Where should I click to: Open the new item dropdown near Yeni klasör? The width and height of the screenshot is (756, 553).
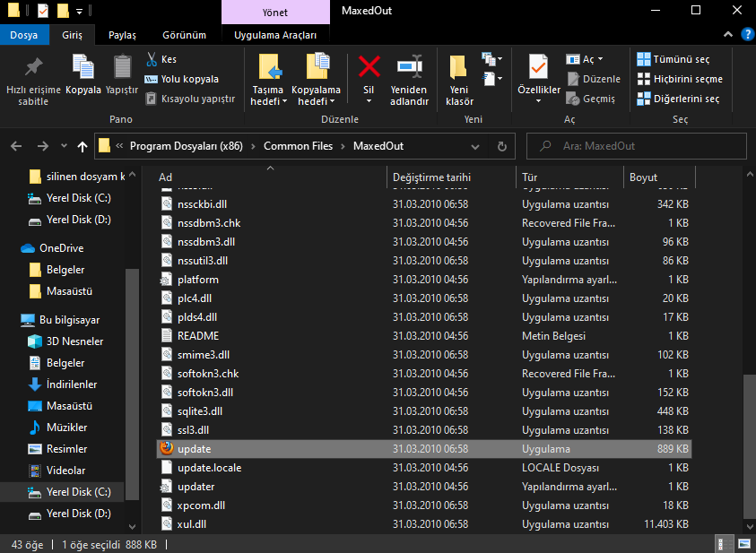(491, 59)
